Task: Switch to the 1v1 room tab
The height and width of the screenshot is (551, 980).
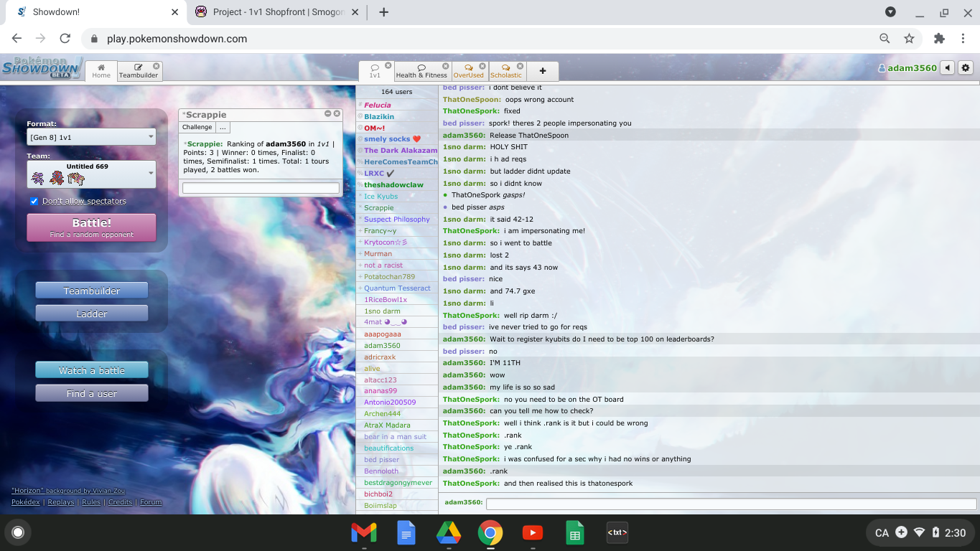Action: click(x=375, y=71)
